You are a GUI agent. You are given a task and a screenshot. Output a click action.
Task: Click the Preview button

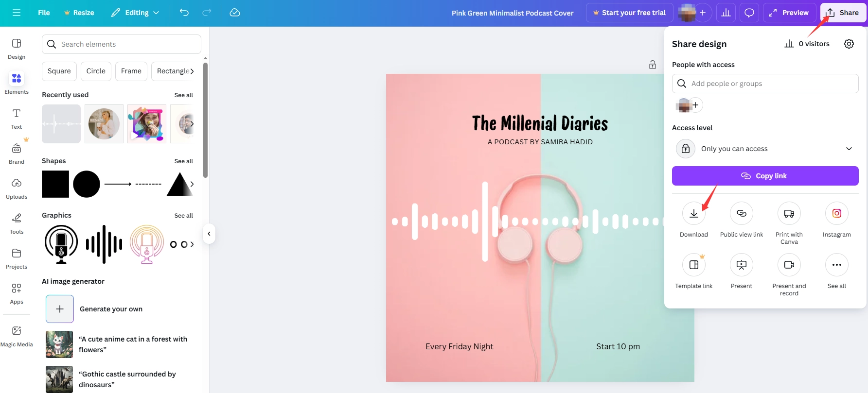[789, 13]
